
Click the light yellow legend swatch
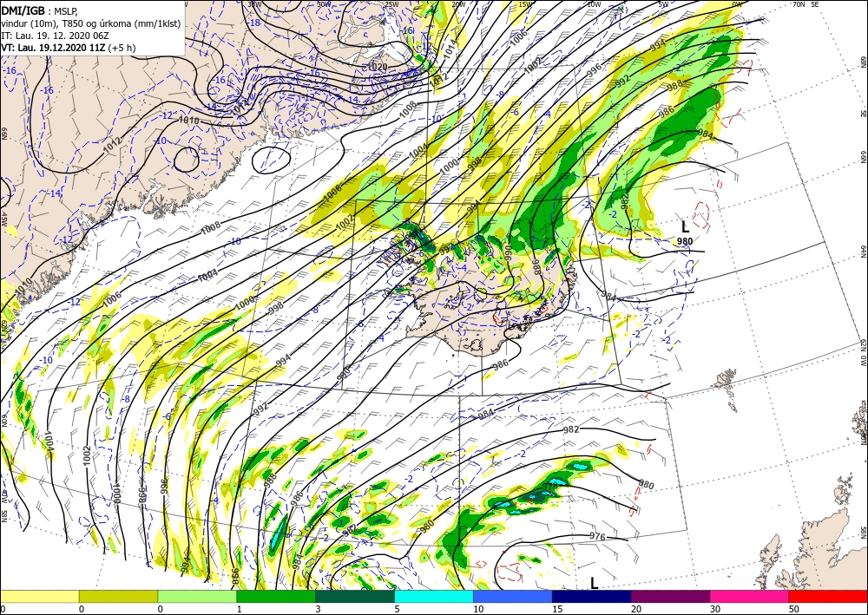coord(39,596)
